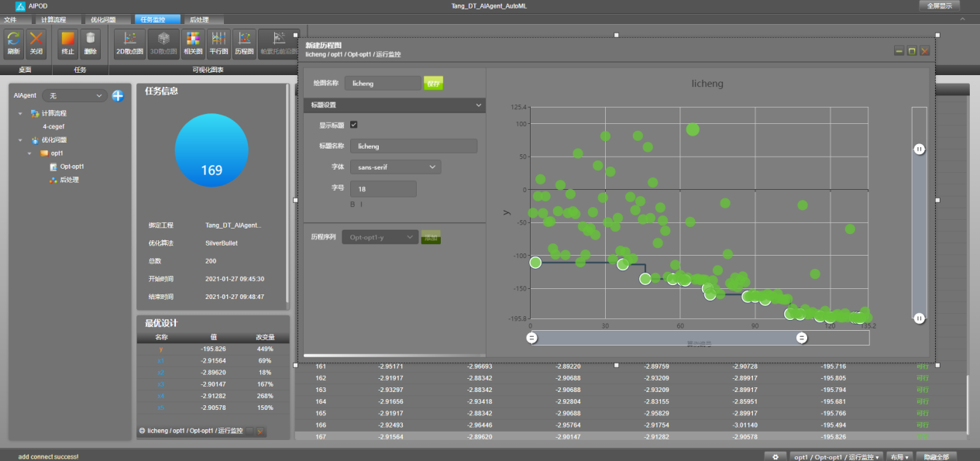
Task: Open the 历程图 history chart tool
Action: 244,44
